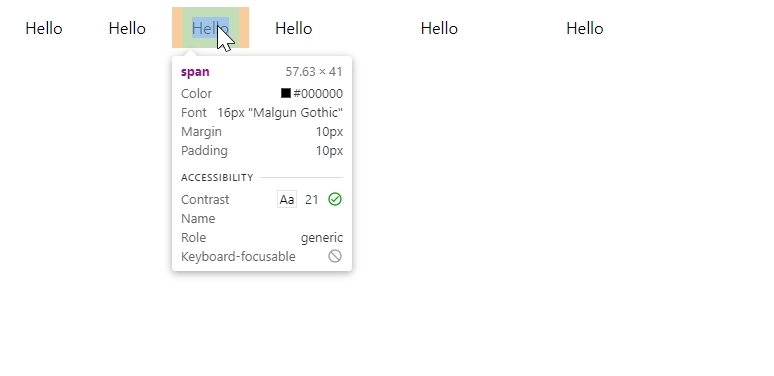Click the last Hello text on the far right

coord(584,29)
